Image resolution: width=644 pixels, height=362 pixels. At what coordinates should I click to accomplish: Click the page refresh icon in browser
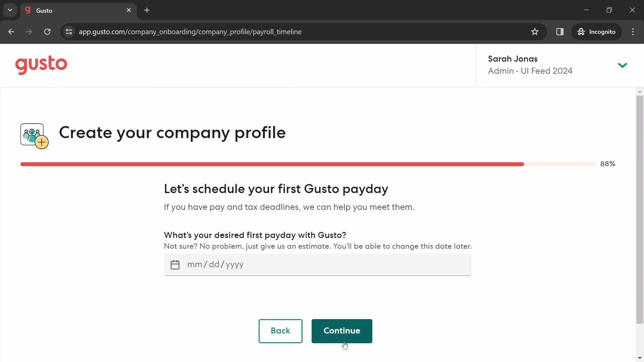click(47, 32)
